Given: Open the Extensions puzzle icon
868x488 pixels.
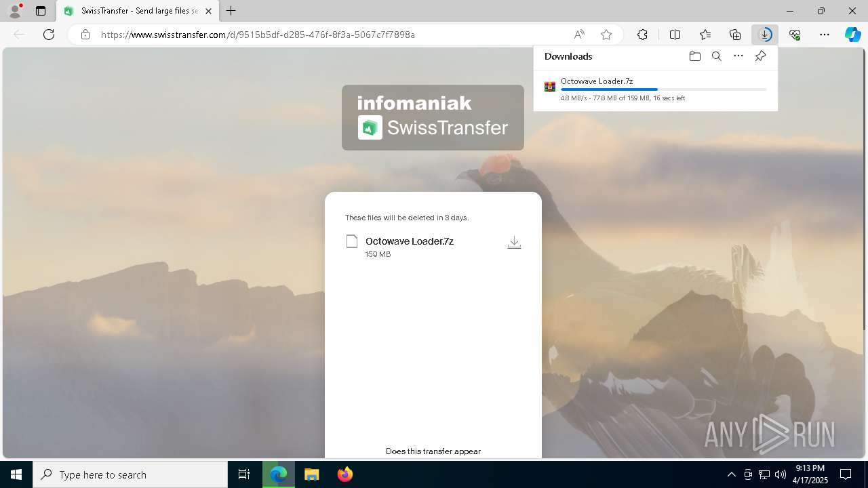Looking at the screenshot, I should coord(642,35).
